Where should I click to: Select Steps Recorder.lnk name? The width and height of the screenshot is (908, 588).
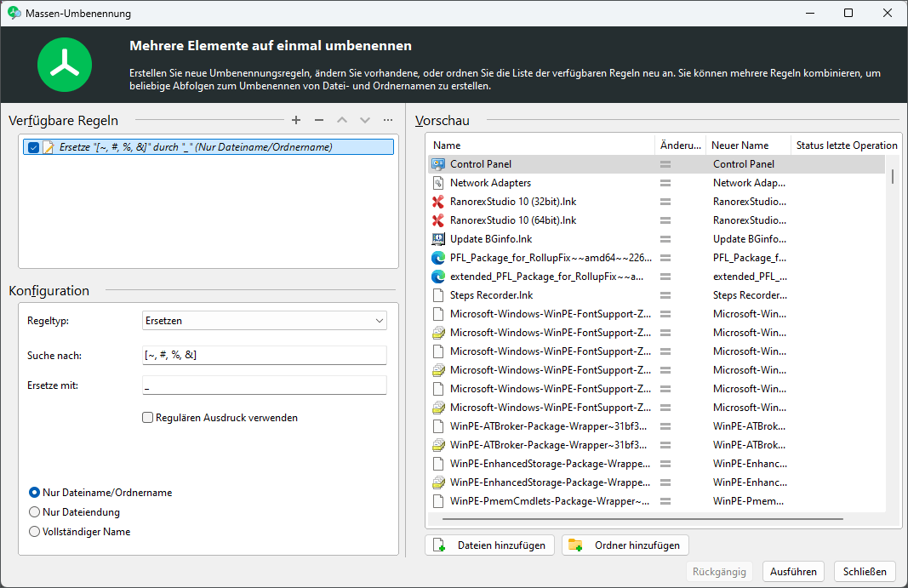tap(492, 295)
